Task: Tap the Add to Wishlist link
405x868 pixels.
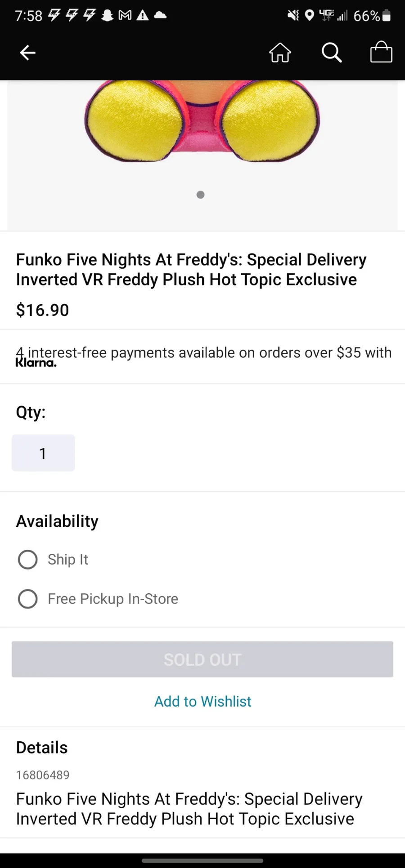Action: pyautogui.click(x=202, y=701)
